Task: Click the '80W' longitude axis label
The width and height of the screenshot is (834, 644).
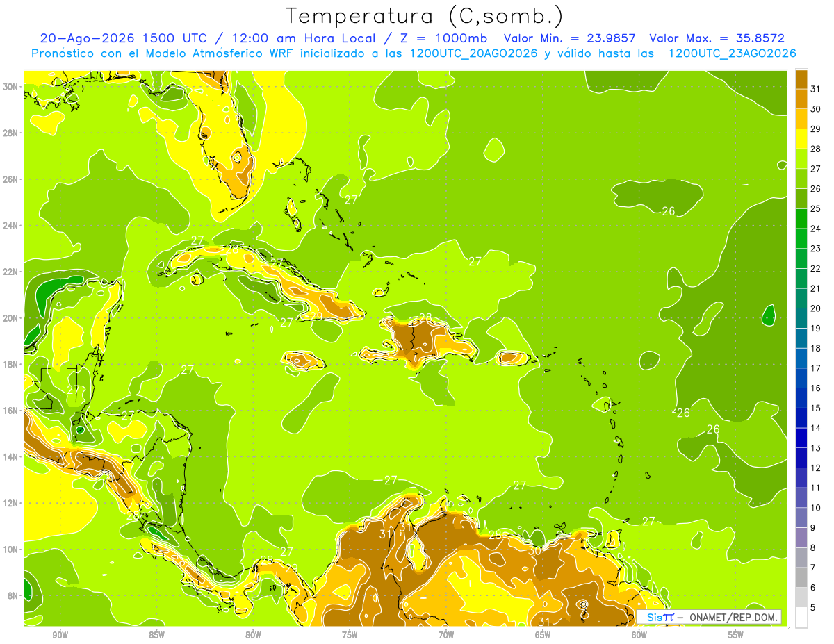Action: [x=253, y=635]
